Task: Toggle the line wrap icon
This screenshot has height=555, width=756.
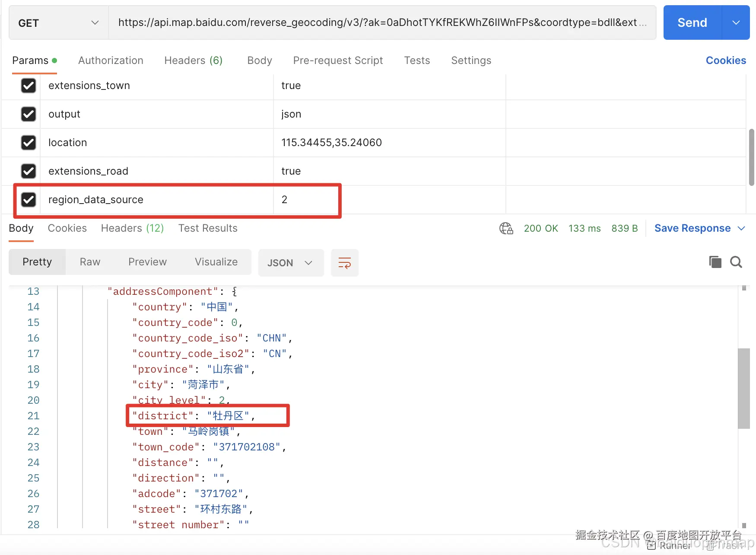Action: 344,263
